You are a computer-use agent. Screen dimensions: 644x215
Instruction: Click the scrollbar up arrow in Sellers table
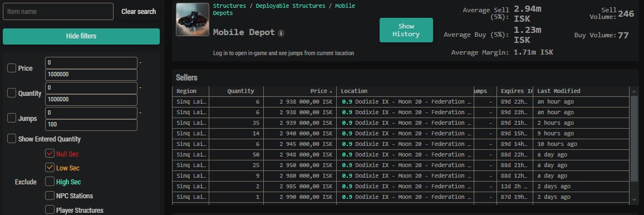pos(634,91)
